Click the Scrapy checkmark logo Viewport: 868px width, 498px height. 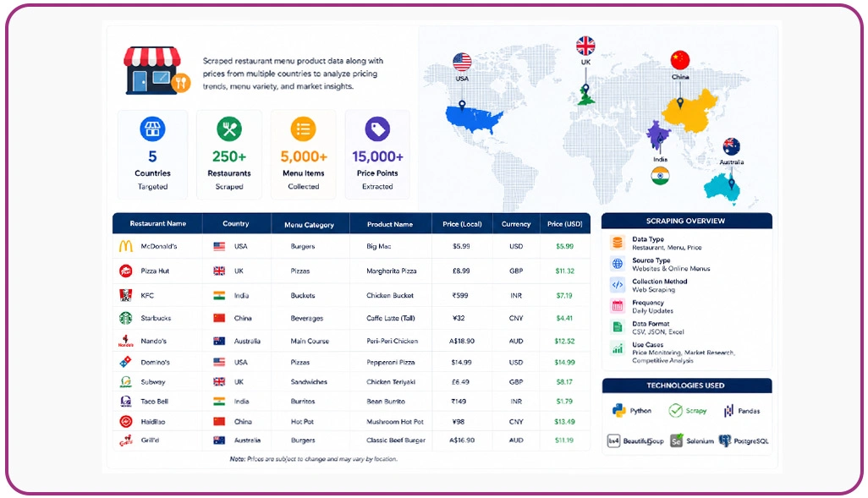pyautogui.click(x=675, y=411)
